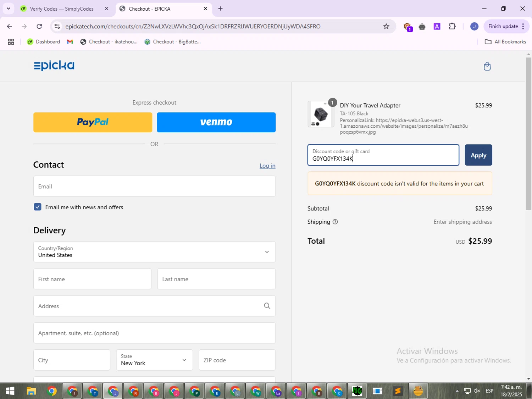Viewport: 532px width, 399px height.
Task: Uncheck Email me with news and offers
Action: tap(38, 207)
